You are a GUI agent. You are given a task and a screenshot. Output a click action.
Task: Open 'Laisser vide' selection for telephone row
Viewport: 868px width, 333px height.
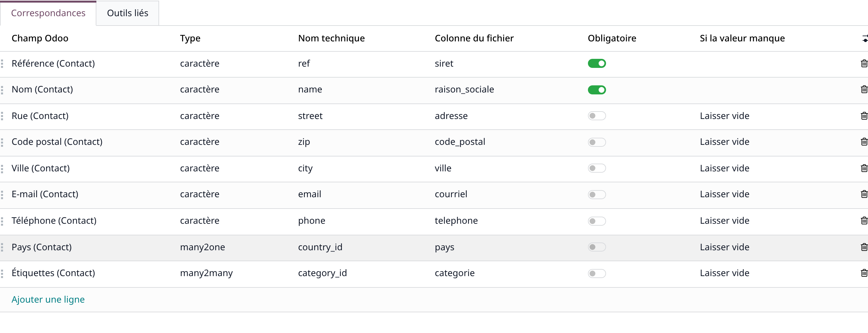[x=724, y=220]
